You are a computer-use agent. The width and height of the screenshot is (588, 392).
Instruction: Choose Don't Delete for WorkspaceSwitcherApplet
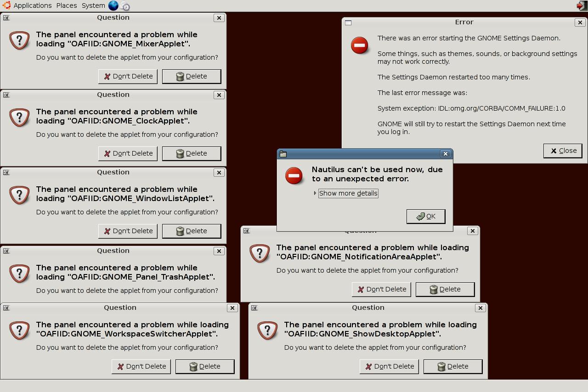pyautogui.click(x=141, y=366)
